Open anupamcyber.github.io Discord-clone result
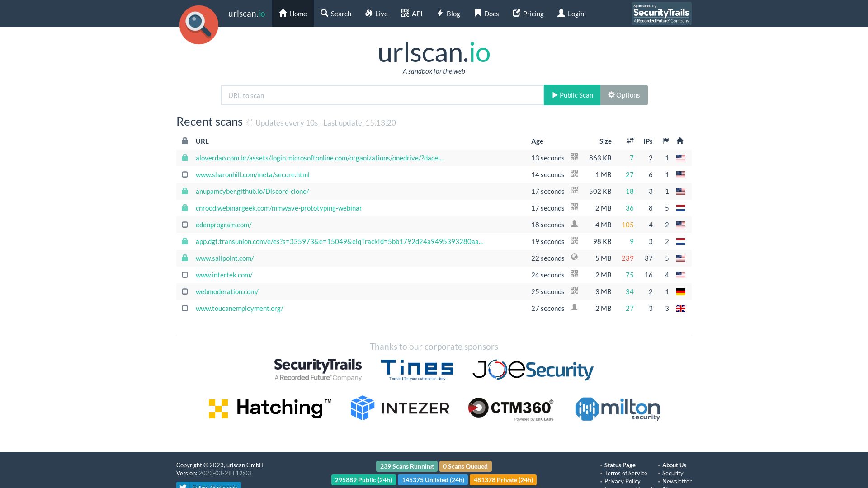This screenshot has width=868, height=488. 252,191
